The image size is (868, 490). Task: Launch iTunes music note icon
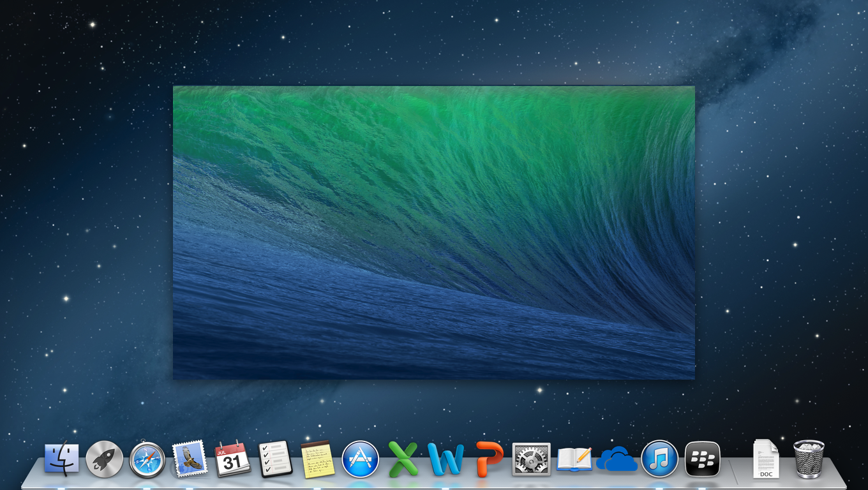659,459
